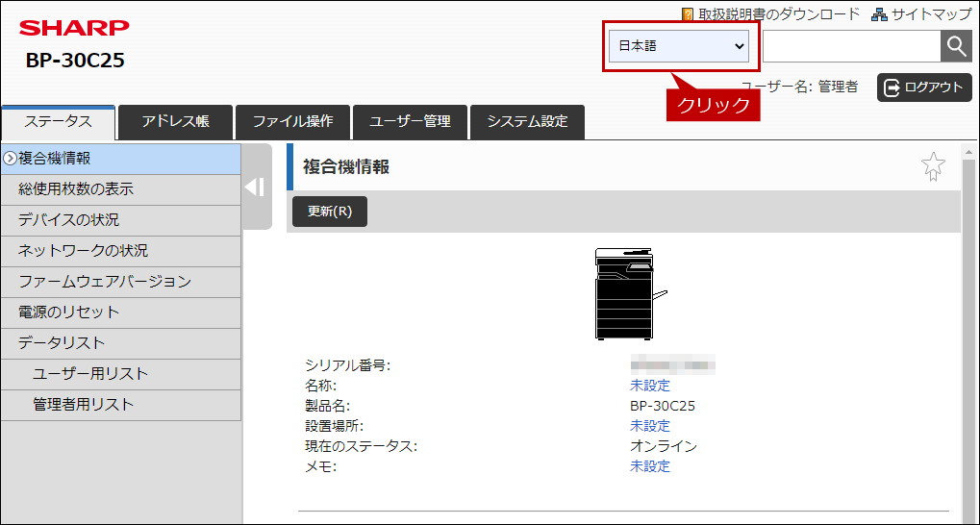Switch to the アドレス帳 tab
This screenshot has height=525, width=980.
click(x=175, y=122)
